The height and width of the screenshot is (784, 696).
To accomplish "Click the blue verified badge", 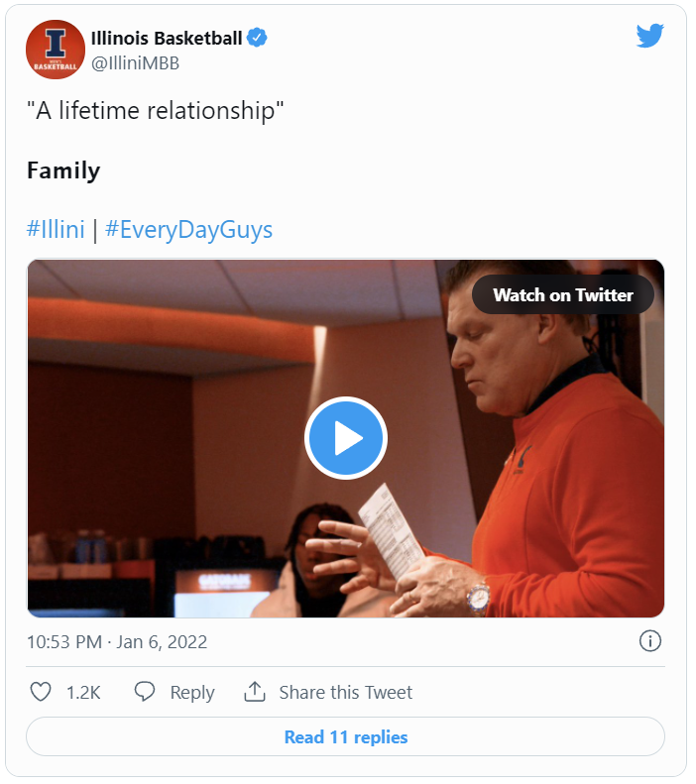I will pos(257,39).
